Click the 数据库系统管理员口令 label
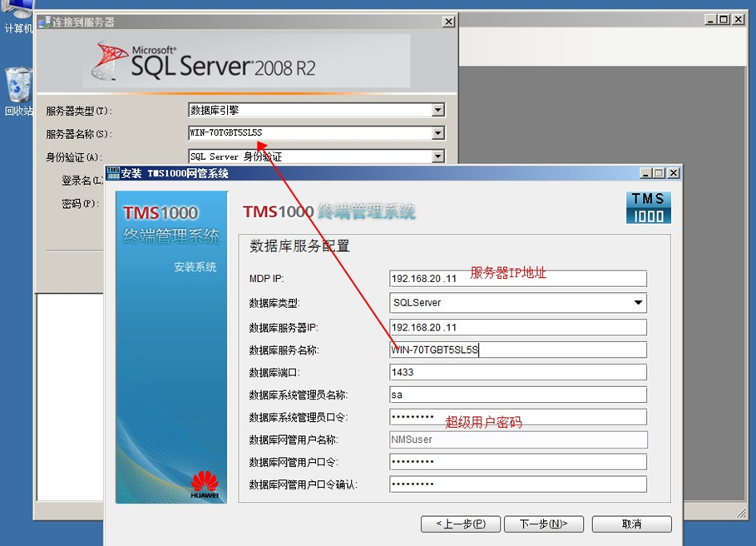Screen dimensions: 756x546 (299, 418)
